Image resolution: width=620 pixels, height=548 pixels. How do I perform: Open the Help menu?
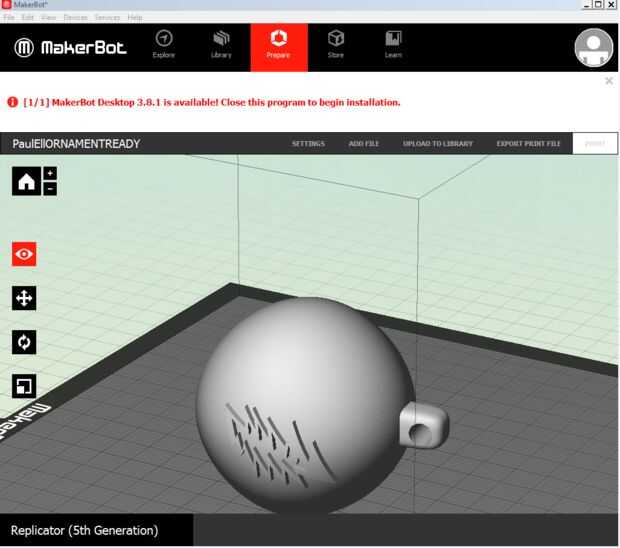135,17
